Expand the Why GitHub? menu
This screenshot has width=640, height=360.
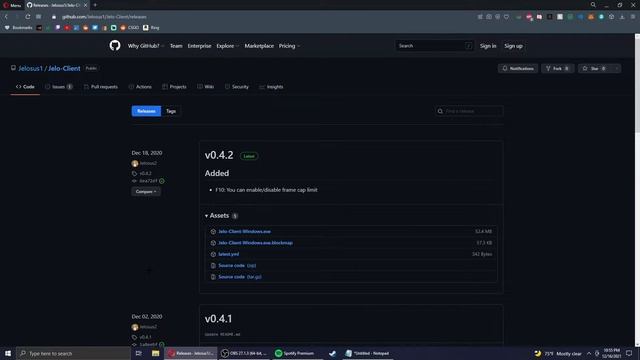[x=146, y=46]
